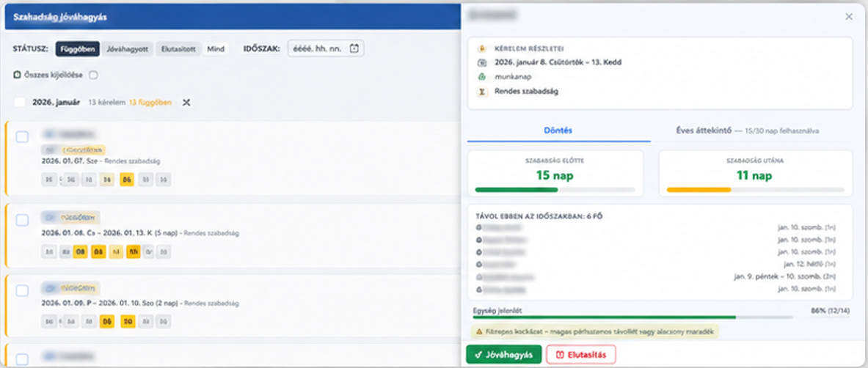Select checkbox of the 2026. 01. 07. Sze request

pyautogui.click(x=22, y=136)
